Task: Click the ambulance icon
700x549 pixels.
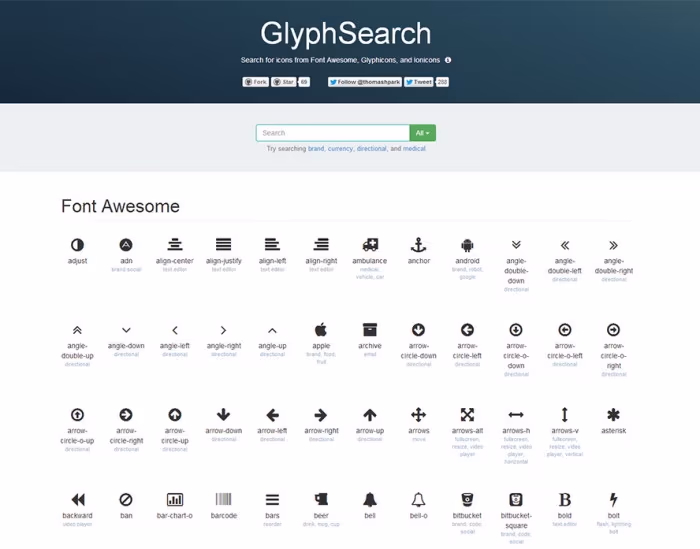Action: pyautogui.click(x=370, y=245)
